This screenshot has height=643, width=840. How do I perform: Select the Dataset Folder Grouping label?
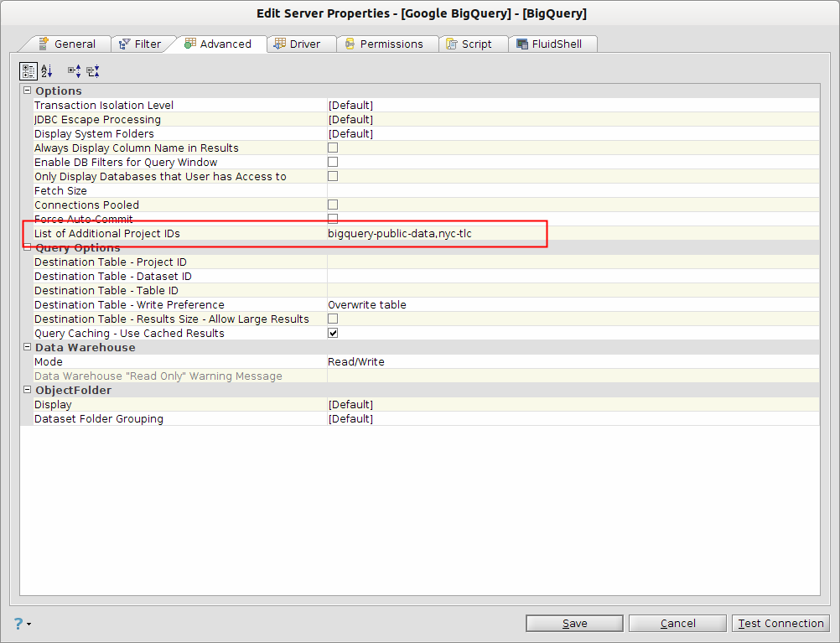[99, 419]
